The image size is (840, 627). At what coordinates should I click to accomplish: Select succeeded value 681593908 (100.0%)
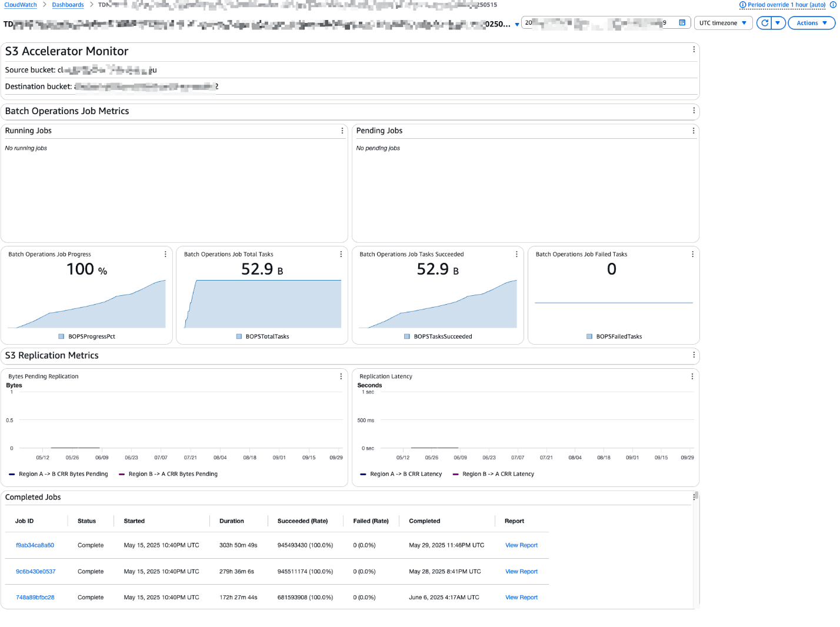(305, 598)
